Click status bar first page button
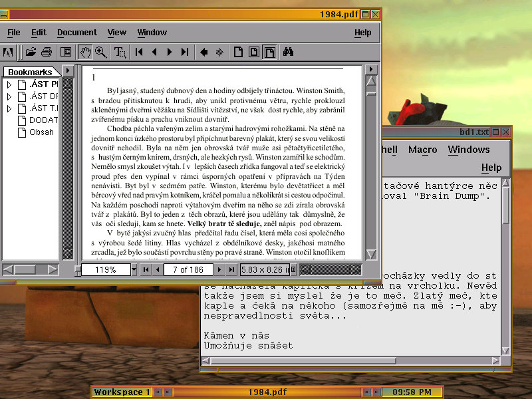The height and width of the screenshot is (399, 532). pos(146,270)
